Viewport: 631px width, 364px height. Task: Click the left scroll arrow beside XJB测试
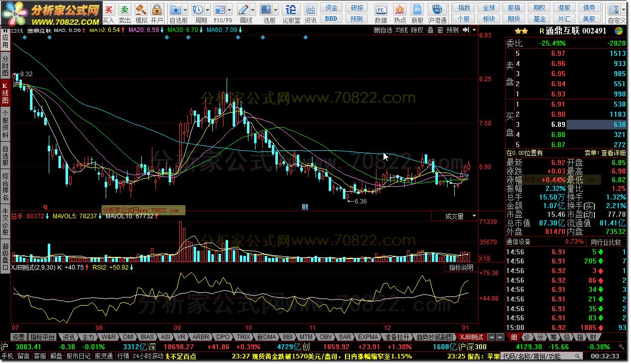tap(491, 337)
